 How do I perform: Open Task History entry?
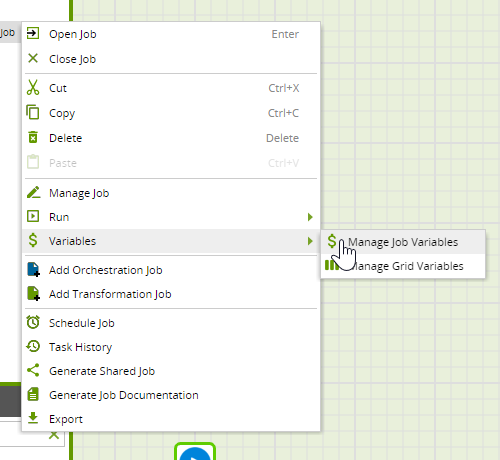[x=171, y=347]
